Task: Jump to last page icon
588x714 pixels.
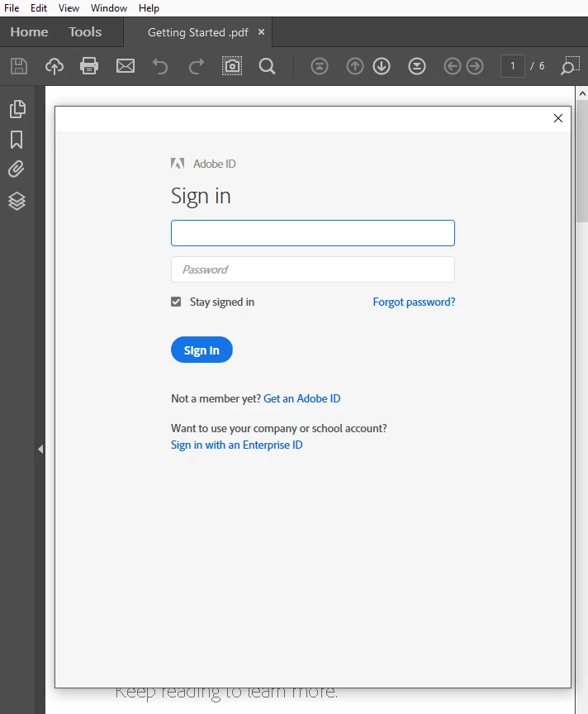Action: pyautogui.click(x=417, y=66)
